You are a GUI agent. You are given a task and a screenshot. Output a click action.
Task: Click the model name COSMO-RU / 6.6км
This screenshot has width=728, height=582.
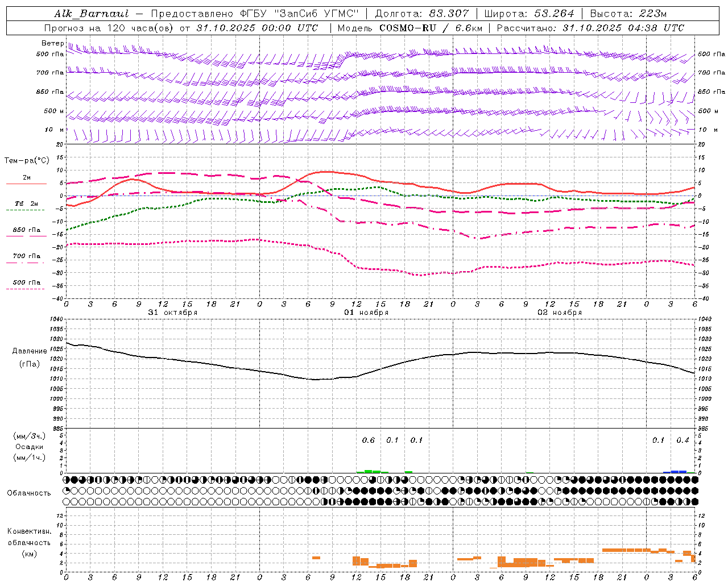pos(431,28)
